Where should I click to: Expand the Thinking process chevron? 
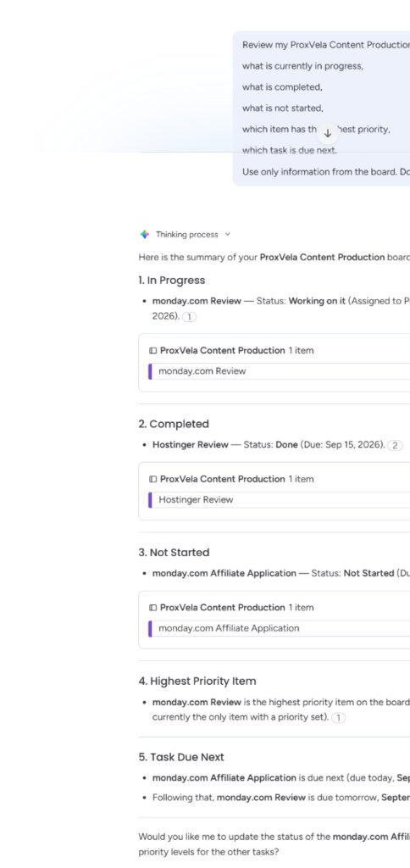[x=227, y=234]
